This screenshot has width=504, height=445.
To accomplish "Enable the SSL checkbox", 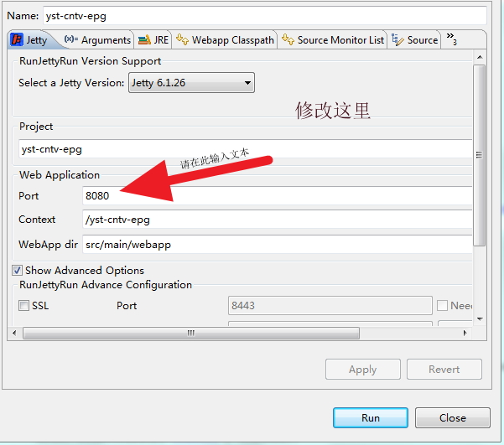I will 23,305.
